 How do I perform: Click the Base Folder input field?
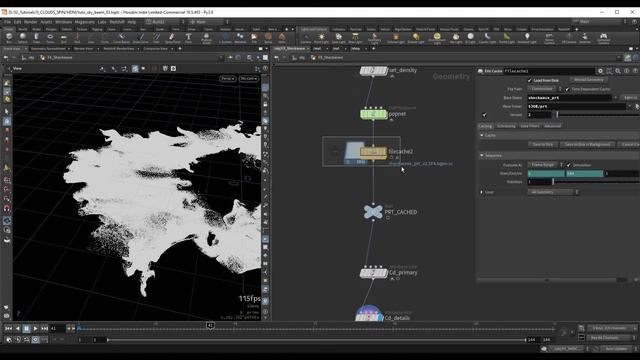[x=577, y=106]
